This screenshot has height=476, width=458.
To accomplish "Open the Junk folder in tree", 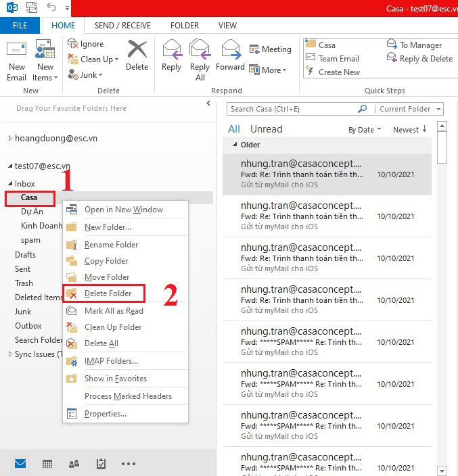I will click(x=23, y=312).
